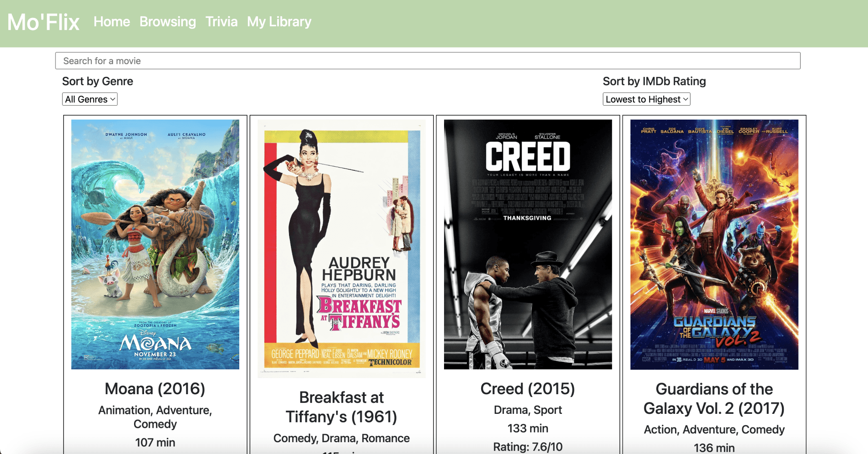Select the Guardians of the Galaxy Vol. 2 poster

tap(714, 244)
